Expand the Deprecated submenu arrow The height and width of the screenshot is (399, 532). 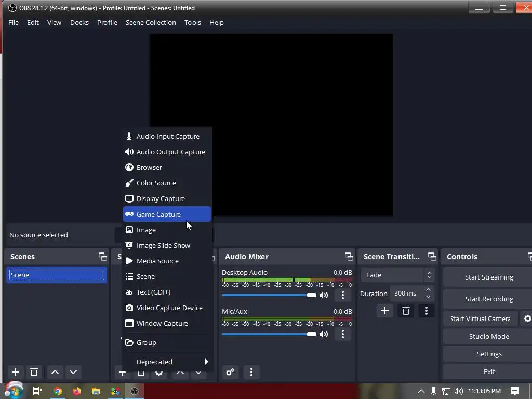tap(206, 362)
